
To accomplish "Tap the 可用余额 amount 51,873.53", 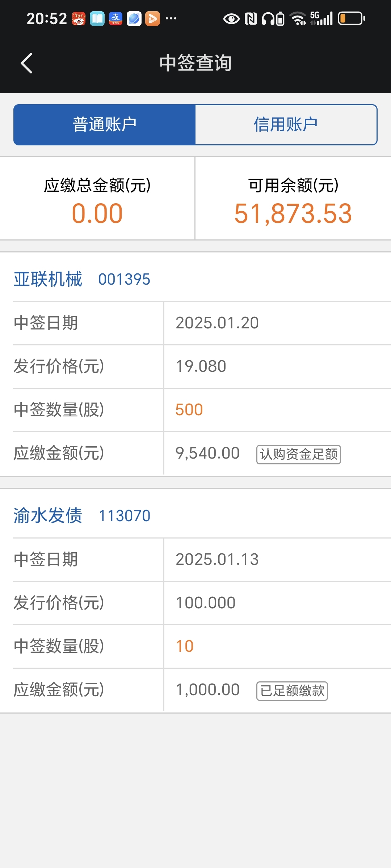I will 293,213.
